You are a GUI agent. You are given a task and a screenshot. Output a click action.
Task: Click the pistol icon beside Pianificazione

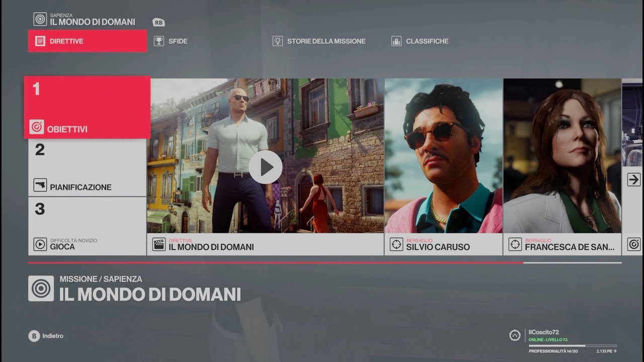point(40,185)
